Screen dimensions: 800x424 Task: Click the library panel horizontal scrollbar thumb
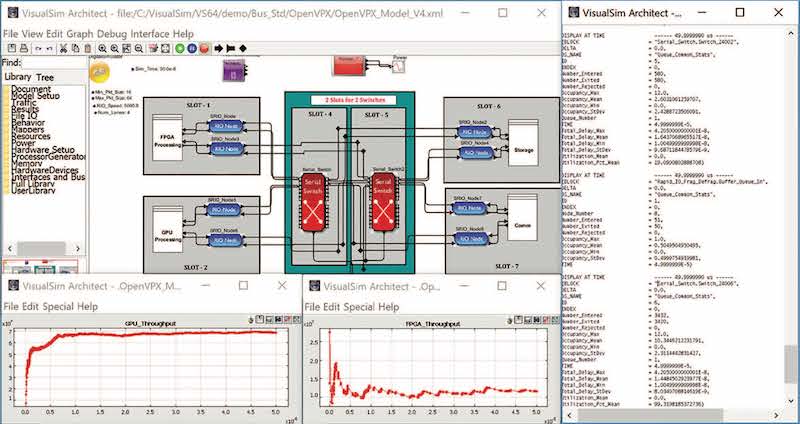[41, 248]
